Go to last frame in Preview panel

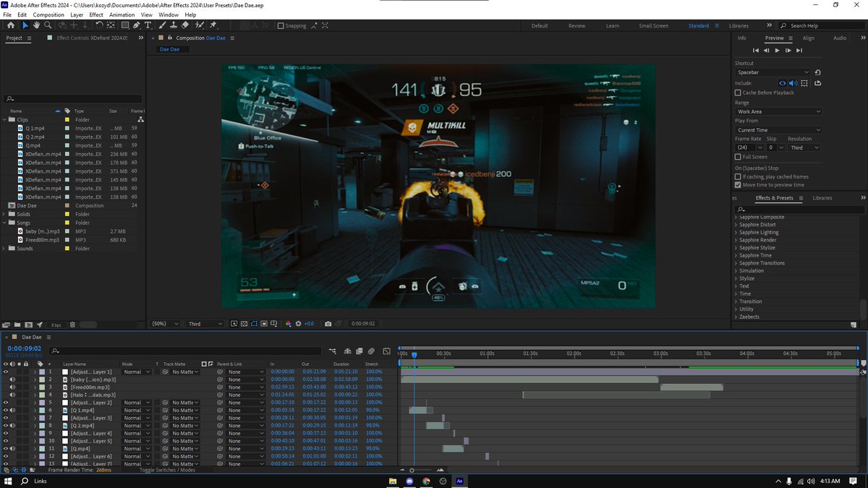[799, 51]
